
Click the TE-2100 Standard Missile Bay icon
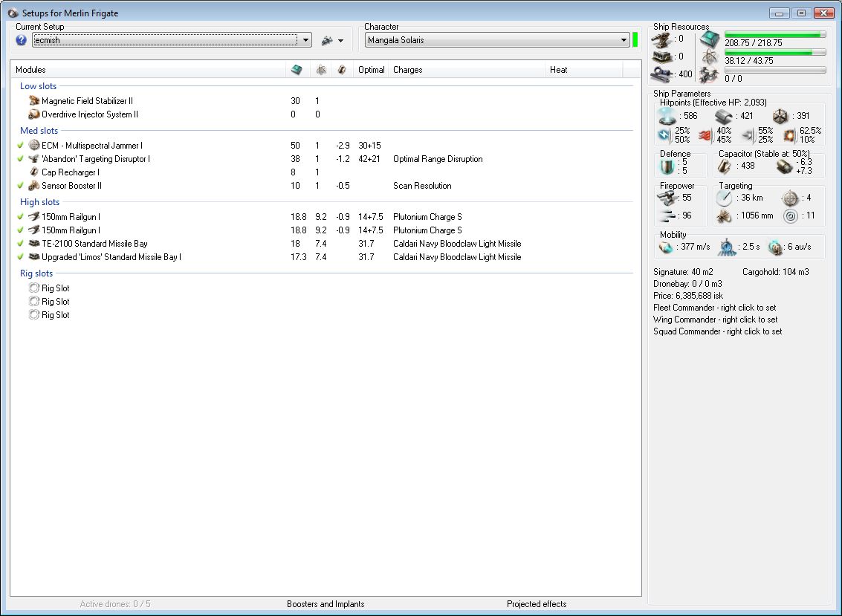[x=33, y=244]
